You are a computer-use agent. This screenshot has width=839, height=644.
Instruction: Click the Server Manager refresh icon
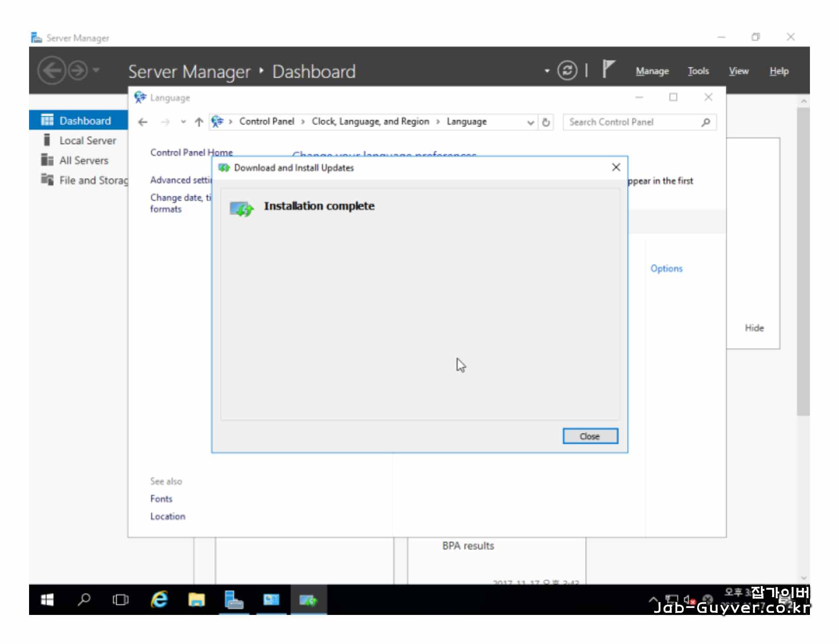(567, 70)
